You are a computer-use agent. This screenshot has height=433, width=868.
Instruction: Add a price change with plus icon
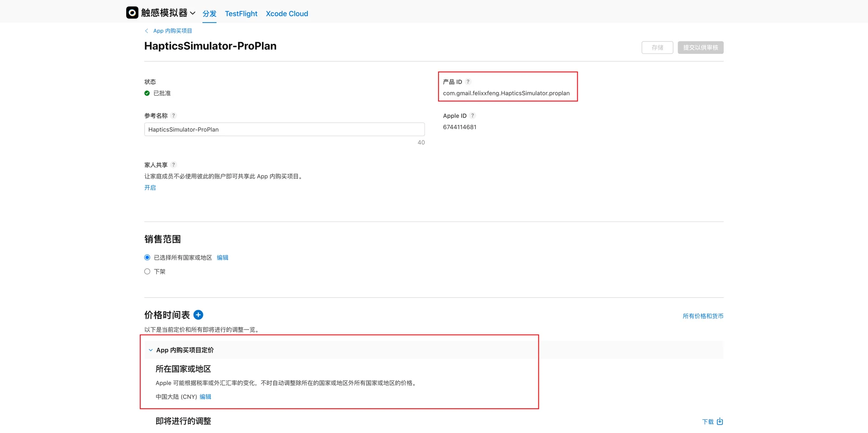pos(198,315)
